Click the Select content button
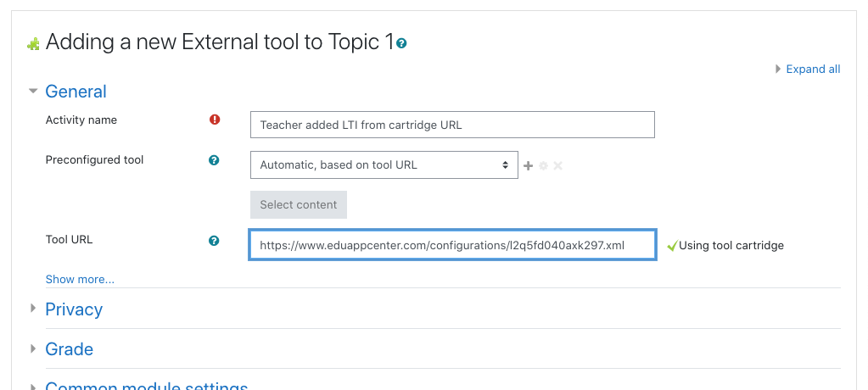Viewport: 868px width, 390px height. coord(299,204)
